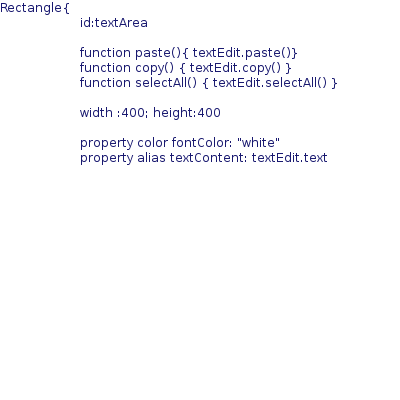Click the word Rectangle in first line
The width and height of the screenshot is (400, 400).
pyautogui.click(x=31, y=8)
